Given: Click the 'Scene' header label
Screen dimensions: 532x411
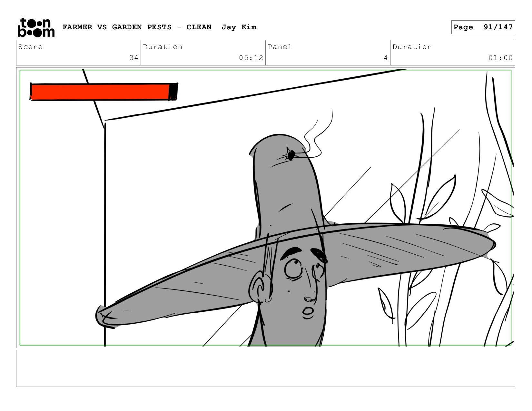Looking at the screenshot, I should (x=30, y=47).
